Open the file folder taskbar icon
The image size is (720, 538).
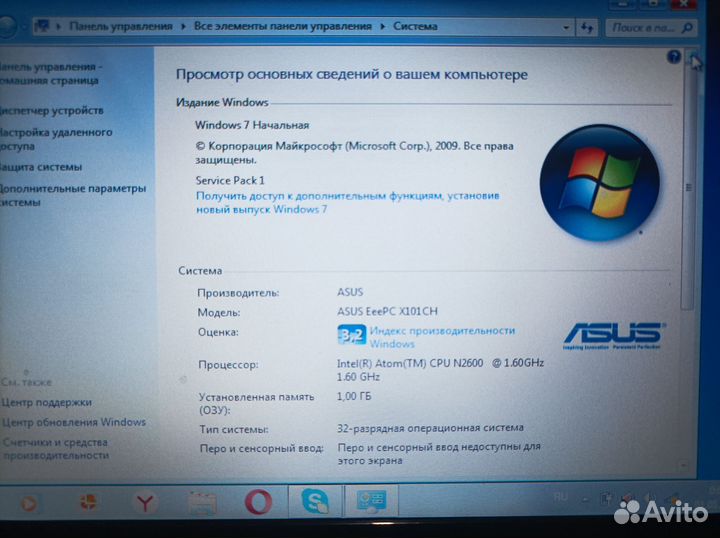tap(202, 503)
